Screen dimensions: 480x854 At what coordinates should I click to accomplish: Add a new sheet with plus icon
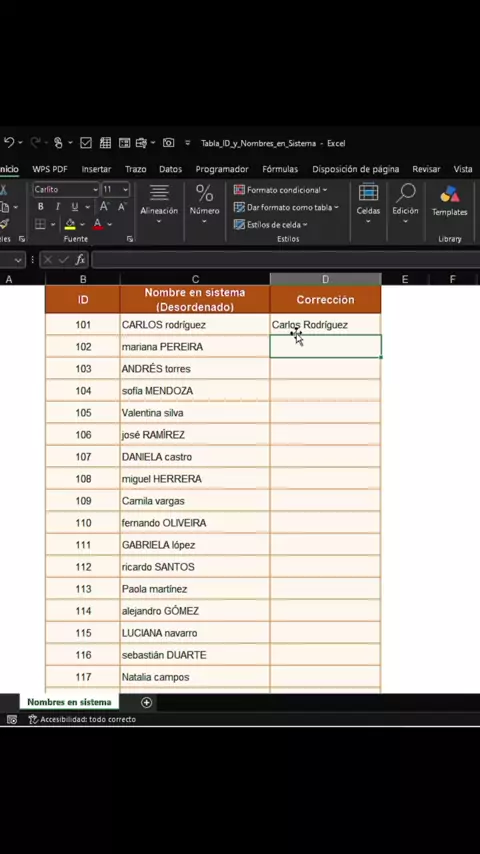(146, 702)
